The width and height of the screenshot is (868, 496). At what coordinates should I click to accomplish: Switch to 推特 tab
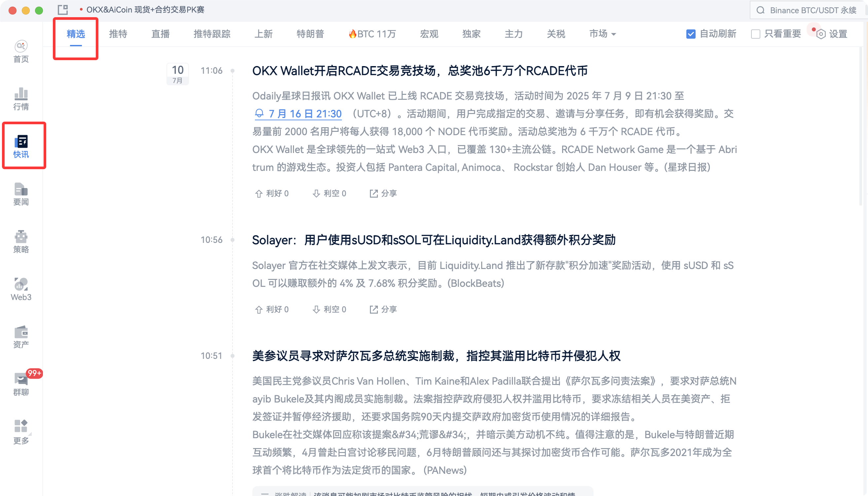(x=118, y=34)
